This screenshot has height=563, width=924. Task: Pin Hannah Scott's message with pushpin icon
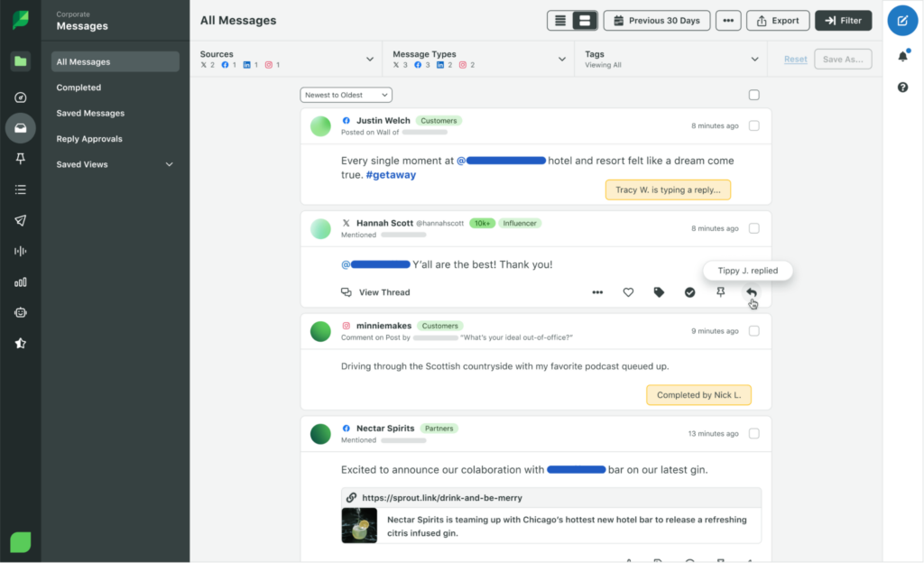click(720, 292)
